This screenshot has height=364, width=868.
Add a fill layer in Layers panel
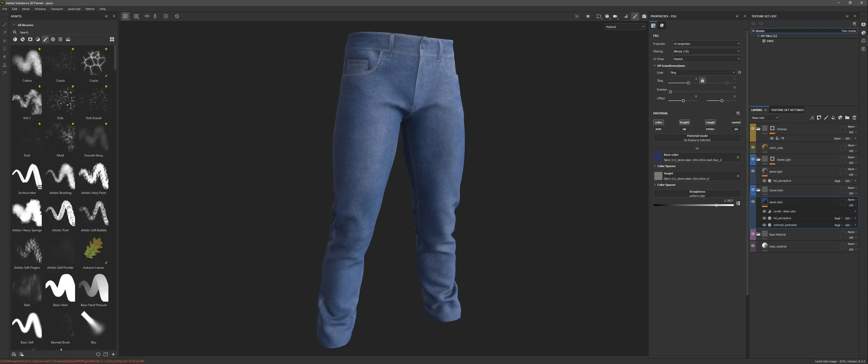pos(833,118)
